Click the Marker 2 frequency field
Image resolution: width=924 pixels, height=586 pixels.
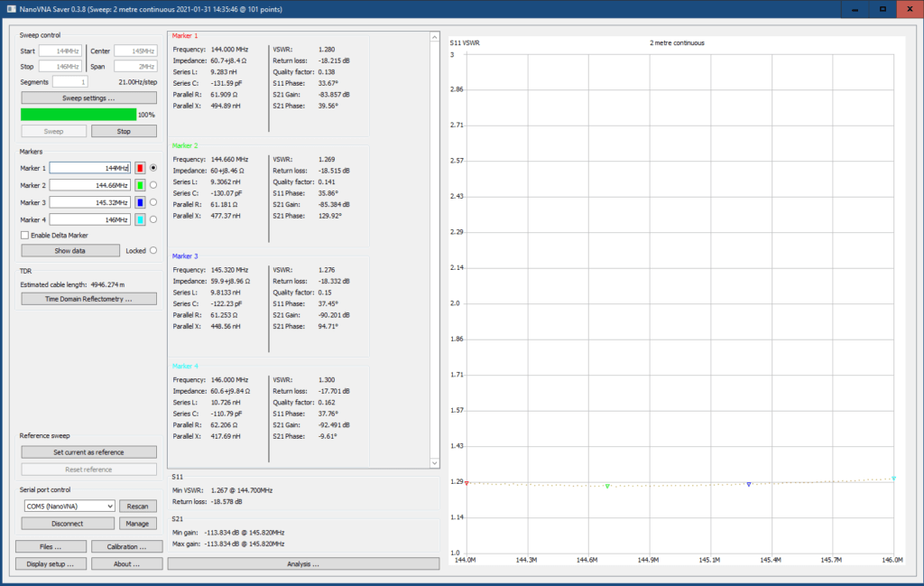coord(89,185)
